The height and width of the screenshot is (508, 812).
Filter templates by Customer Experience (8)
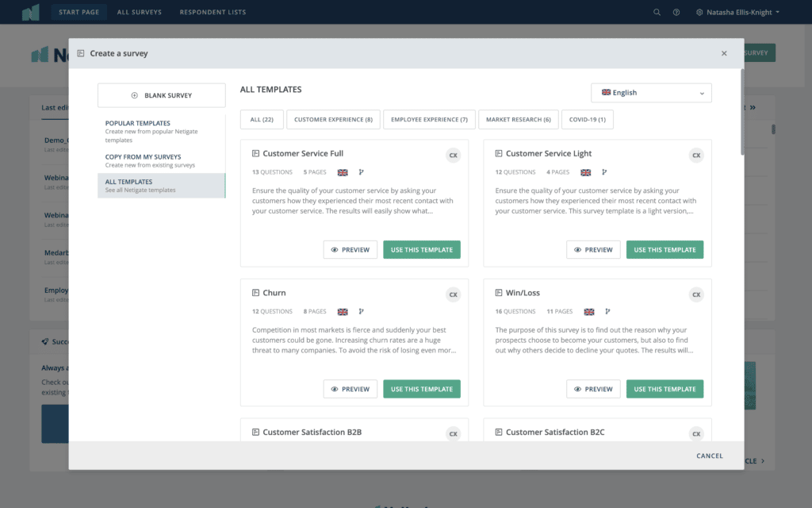[x=333, y=120]
